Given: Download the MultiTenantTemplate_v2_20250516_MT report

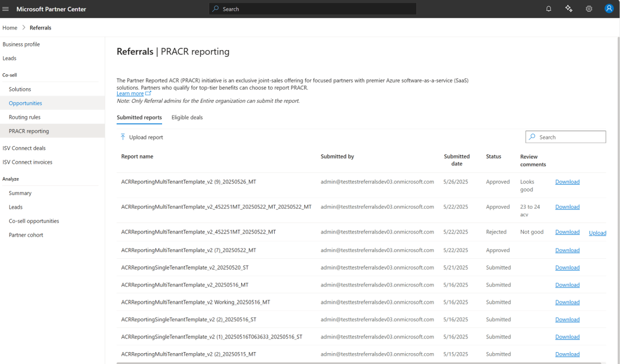Looking at the screenshot, I should pos(568,285).
